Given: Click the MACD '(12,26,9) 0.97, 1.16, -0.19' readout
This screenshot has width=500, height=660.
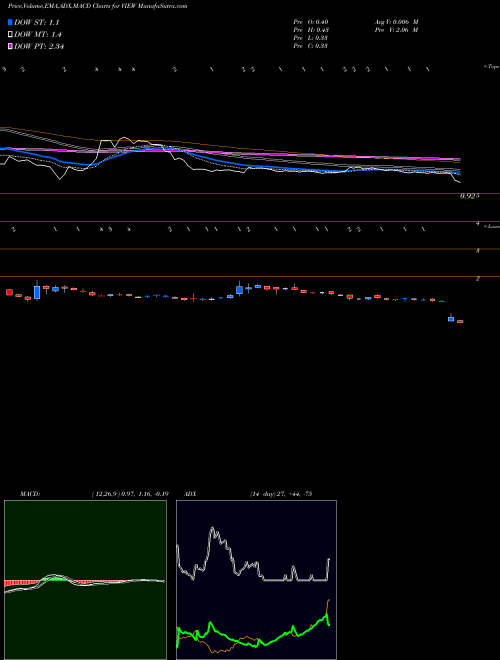Looking at the screenshot, I should point(130,494).
